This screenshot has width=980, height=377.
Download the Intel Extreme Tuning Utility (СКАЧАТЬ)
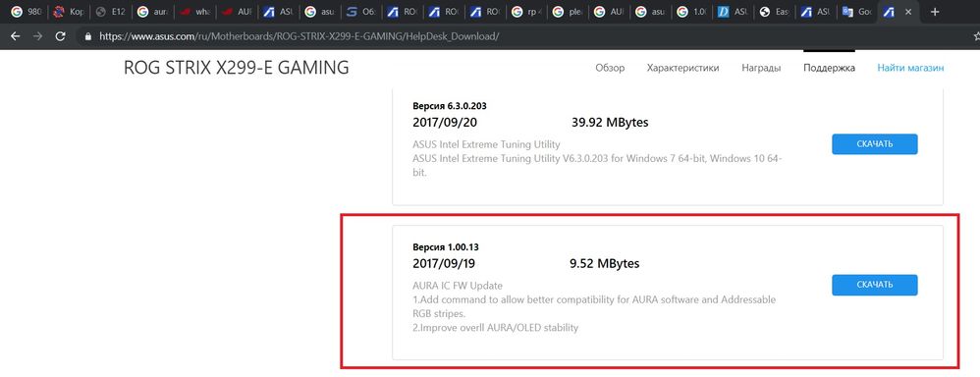(874, 143)
